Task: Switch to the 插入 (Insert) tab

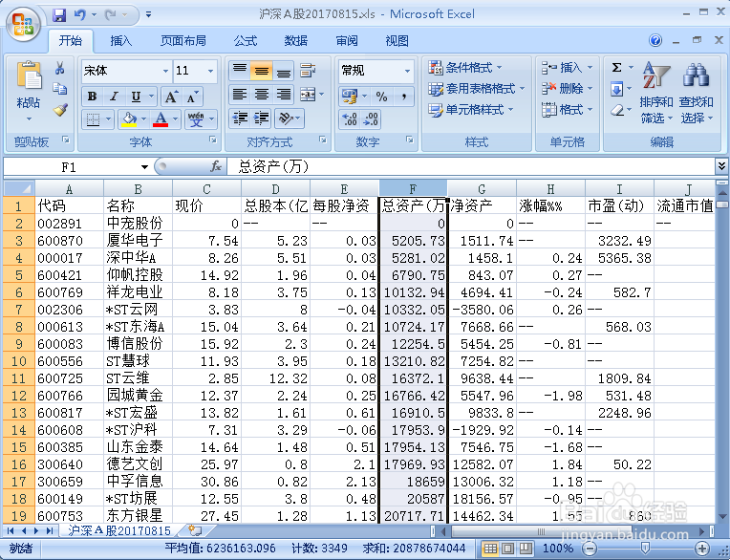Action: point(120,41)
